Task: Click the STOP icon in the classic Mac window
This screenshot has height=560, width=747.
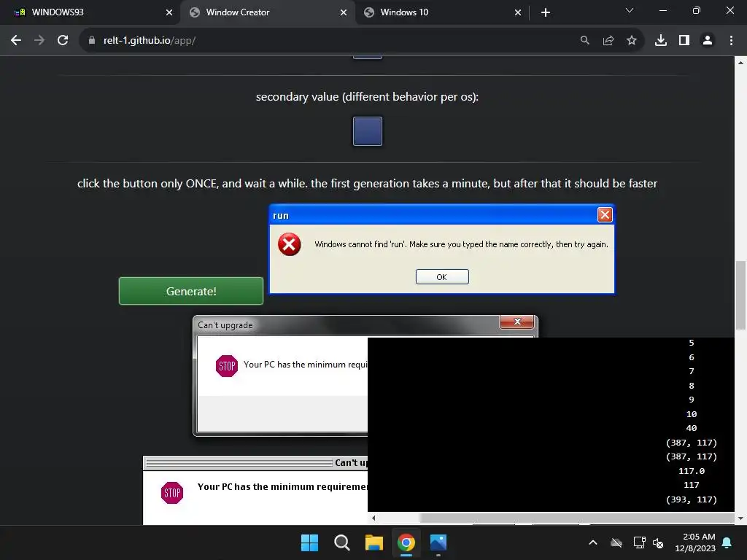Action: click(x=172, y=493)
